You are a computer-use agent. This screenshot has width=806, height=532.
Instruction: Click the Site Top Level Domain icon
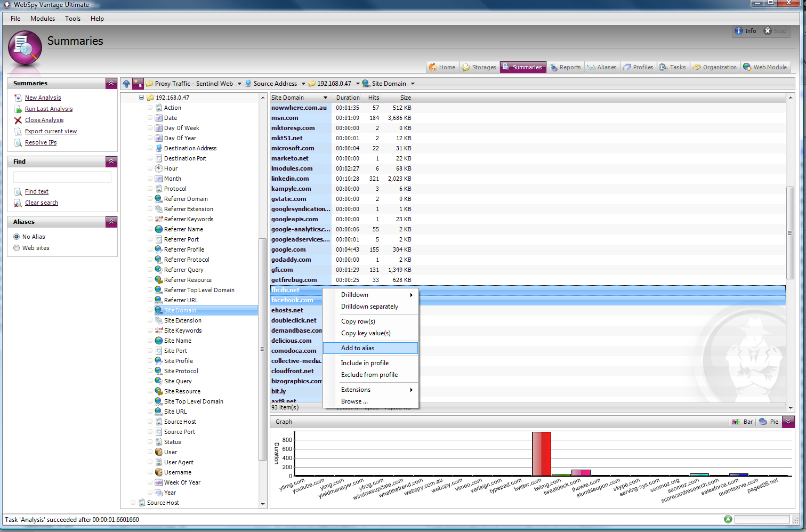tap(159, 401)
